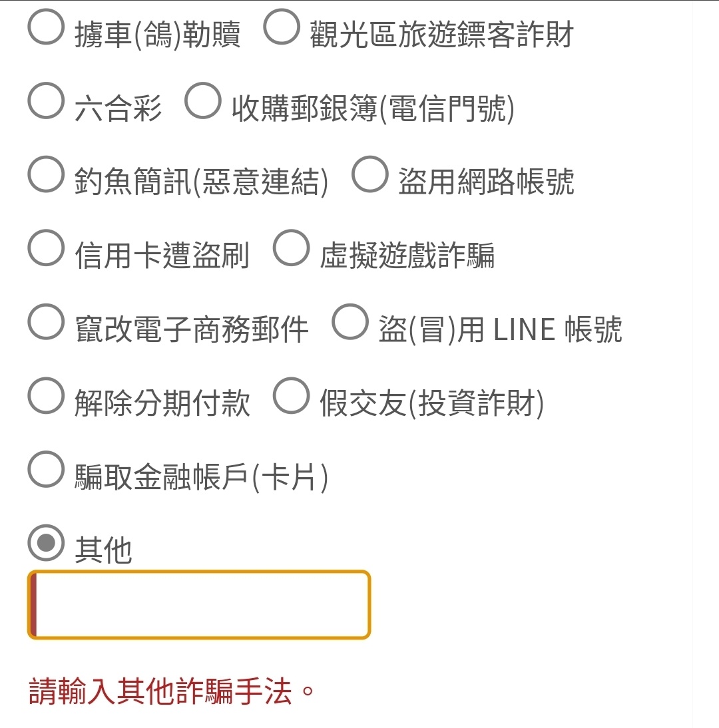
Task: Click the label text 六合彩
Action: 118,108
